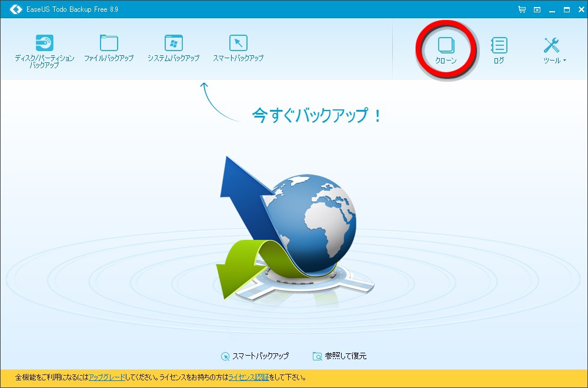The height and width of the screenshot is (388, 588).
Task: Click 参照して復元 (browse to recover)
Action: coord(339,356)
